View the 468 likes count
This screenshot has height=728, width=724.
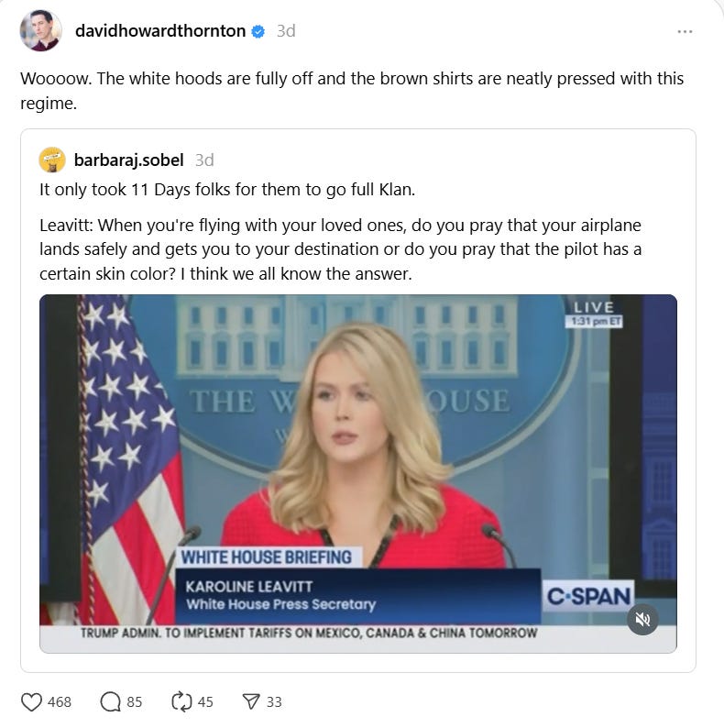point(60,702)
